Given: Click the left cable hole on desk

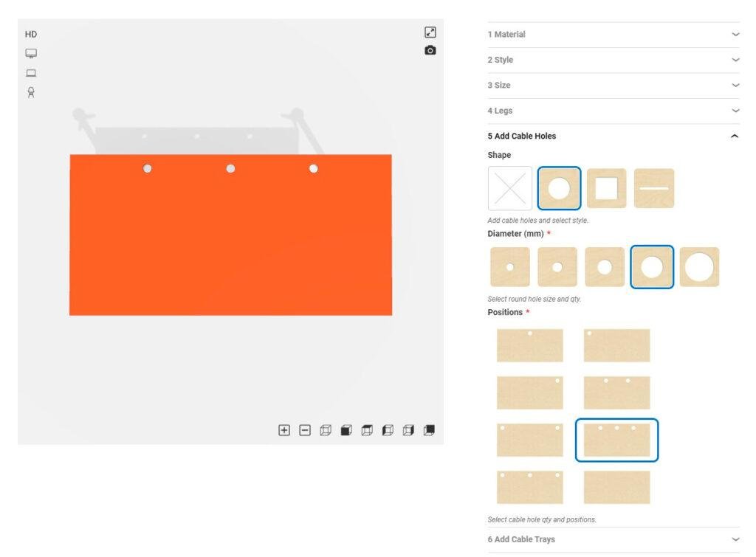Looking at the screenshot, I should click(x=148, y=168).
